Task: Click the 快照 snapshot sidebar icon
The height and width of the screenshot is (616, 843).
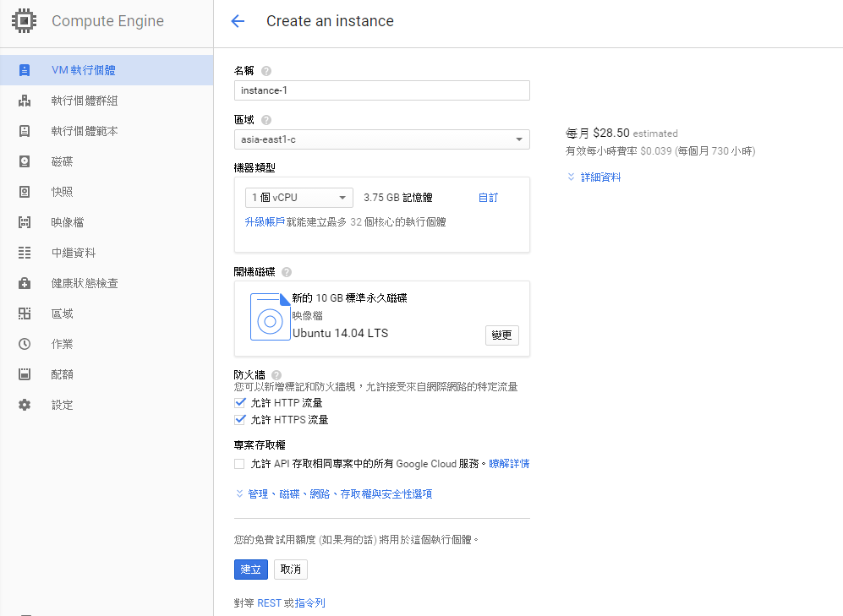Action: tap(25, 192)
